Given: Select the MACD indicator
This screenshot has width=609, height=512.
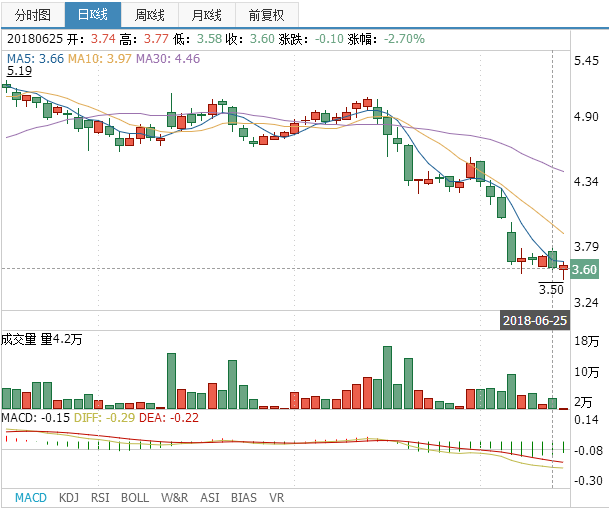Looking at the screenshot, I should tap(31, 498).
